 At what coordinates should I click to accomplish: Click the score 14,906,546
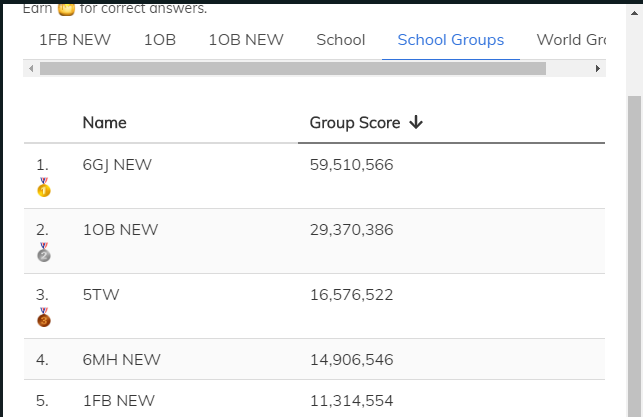coord(351,360)
